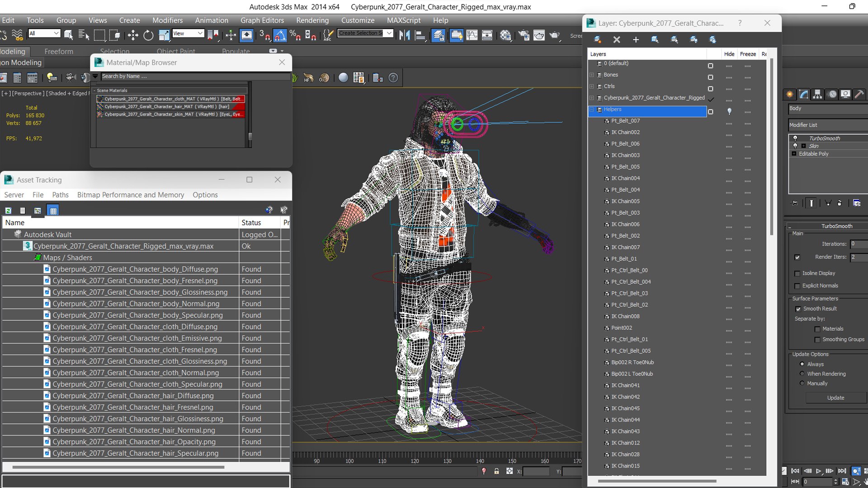
Task: Click Table View icon in Asset Tracking
Action: 53,211
